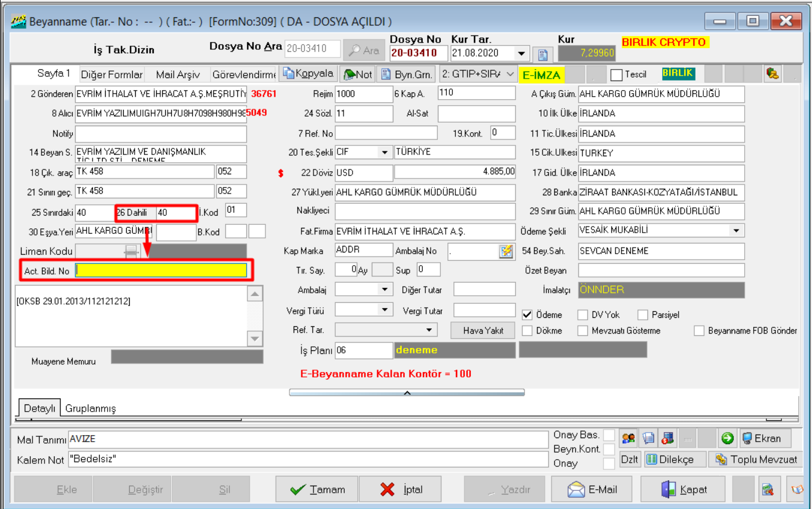Click the red dollar sign beside 22 Döviz
Screen dimensions: 812x509
point(280,173)
